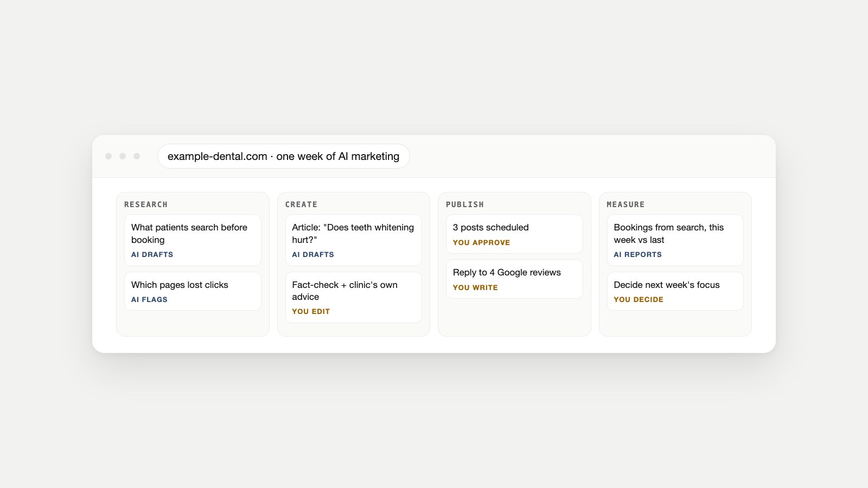Click the first (leftmost) window control dot
The height and width of the screenshot is (488, 868).
(108, 156)
